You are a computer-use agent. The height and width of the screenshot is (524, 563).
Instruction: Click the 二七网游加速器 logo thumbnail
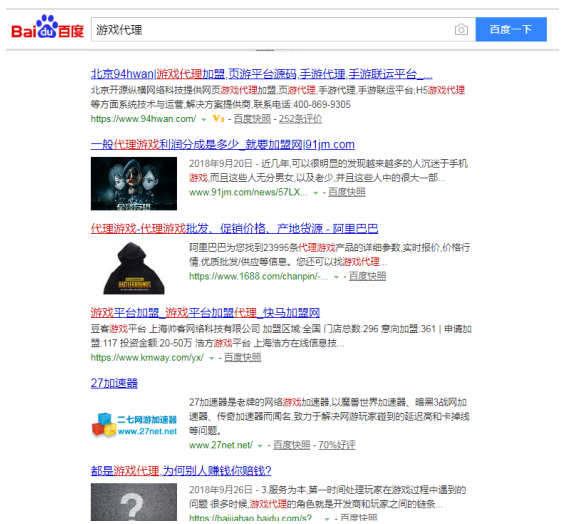tap(134, 425)
